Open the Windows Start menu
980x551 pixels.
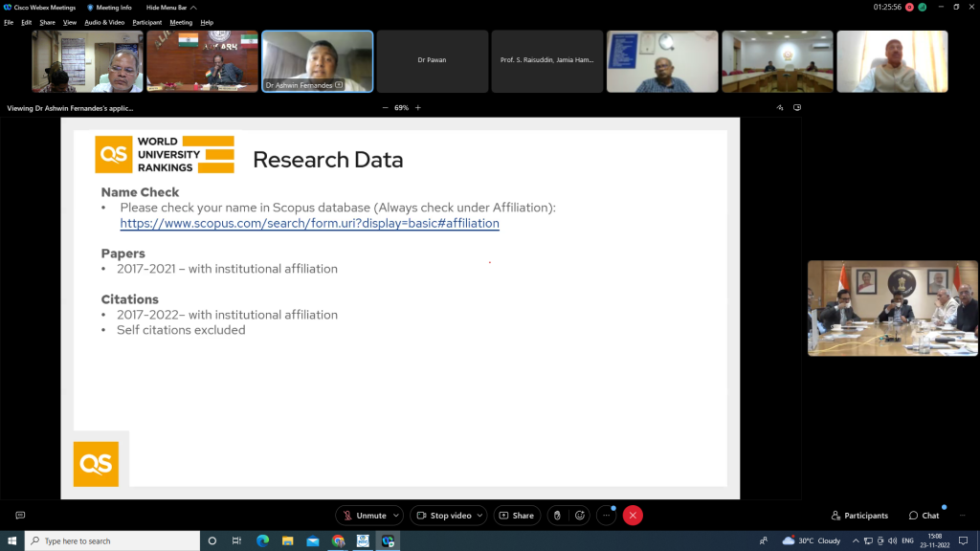pyautogui.click(x=11, y=541)
